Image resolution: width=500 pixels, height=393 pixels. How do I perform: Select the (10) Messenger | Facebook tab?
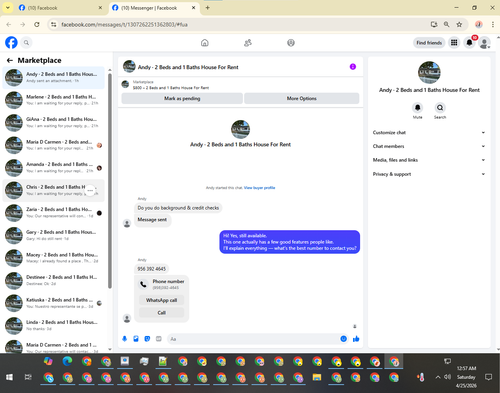(x=153, y=8)
